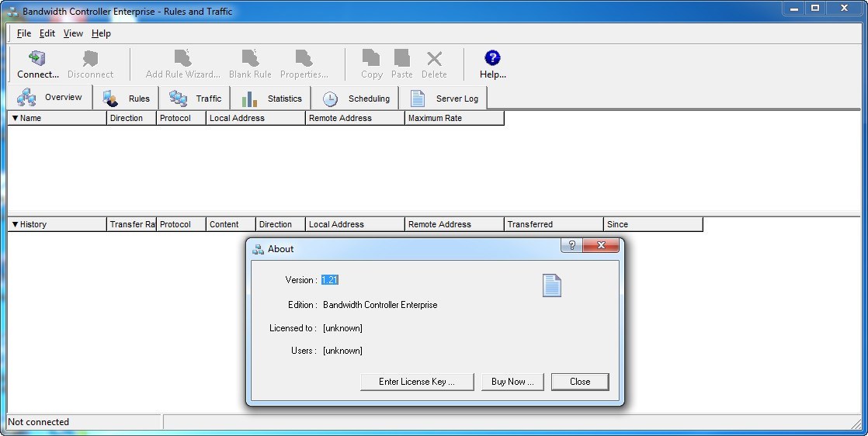Click the Not connected status text
This screenshot has height=436, width=868.
tap(39, 422)
